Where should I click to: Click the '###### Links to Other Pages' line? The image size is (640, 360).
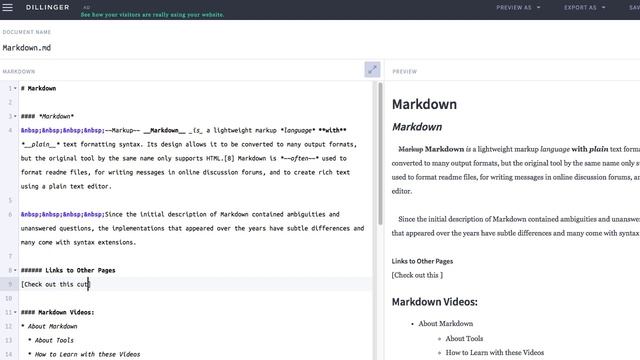68,270
